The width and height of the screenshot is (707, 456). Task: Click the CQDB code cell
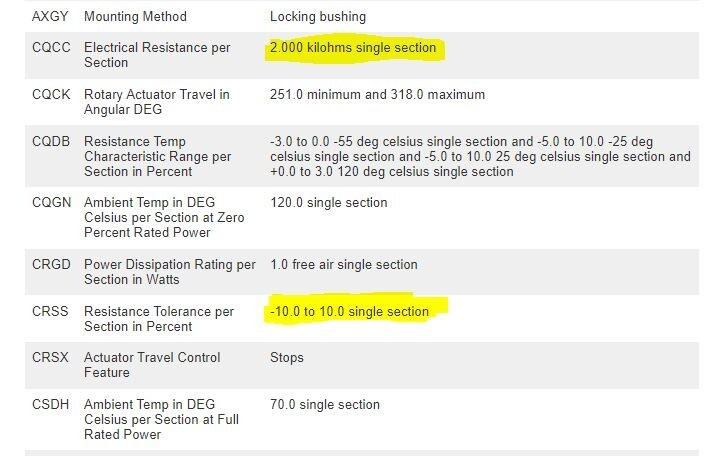pyautogui.click(x=51, y=142)
